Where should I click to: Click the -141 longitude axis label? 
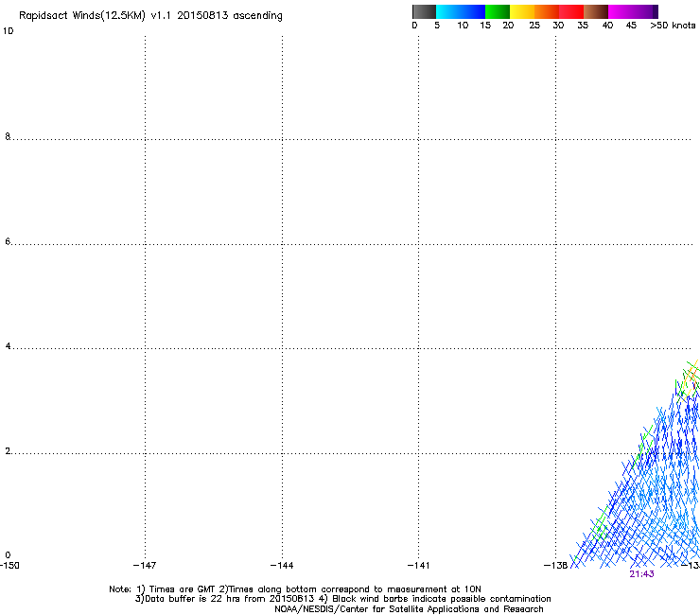click(x=418, y=566)
